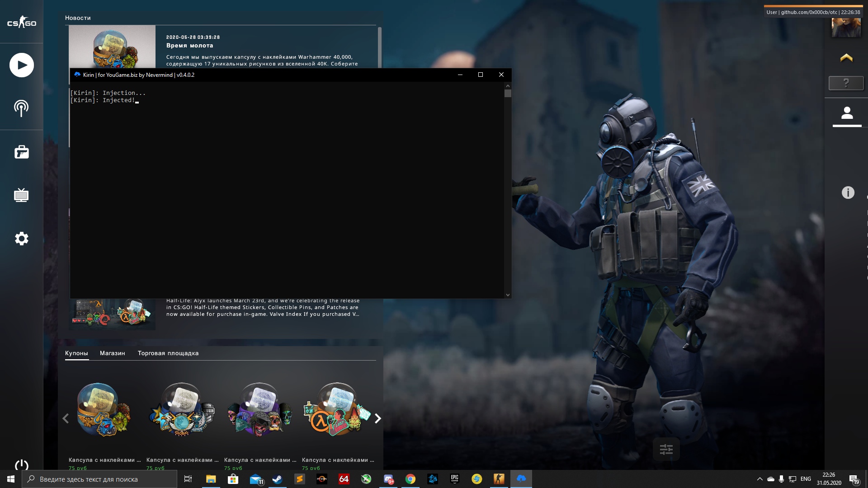The width and height of the screenshot is (868, 488).
Task: Open Ryzen Master from the taskbar
Action: tap(321, 479)
